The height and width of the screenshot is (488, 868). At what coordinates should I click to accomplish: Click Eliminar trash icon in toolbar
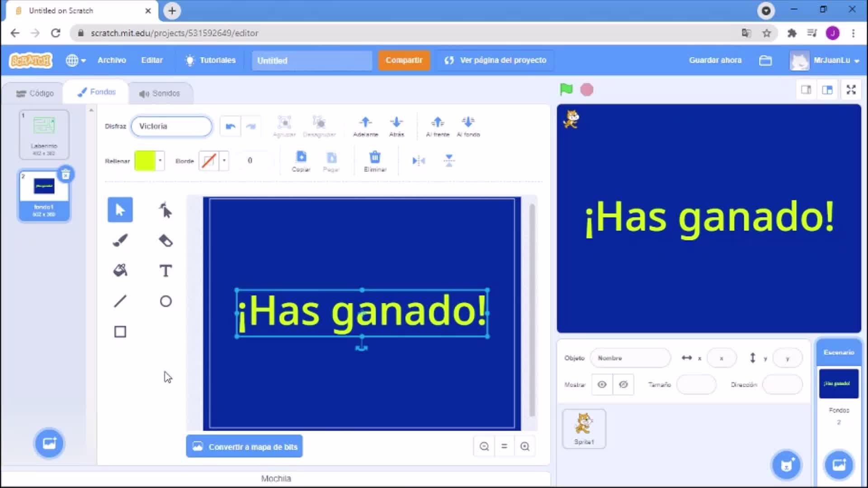375,161
